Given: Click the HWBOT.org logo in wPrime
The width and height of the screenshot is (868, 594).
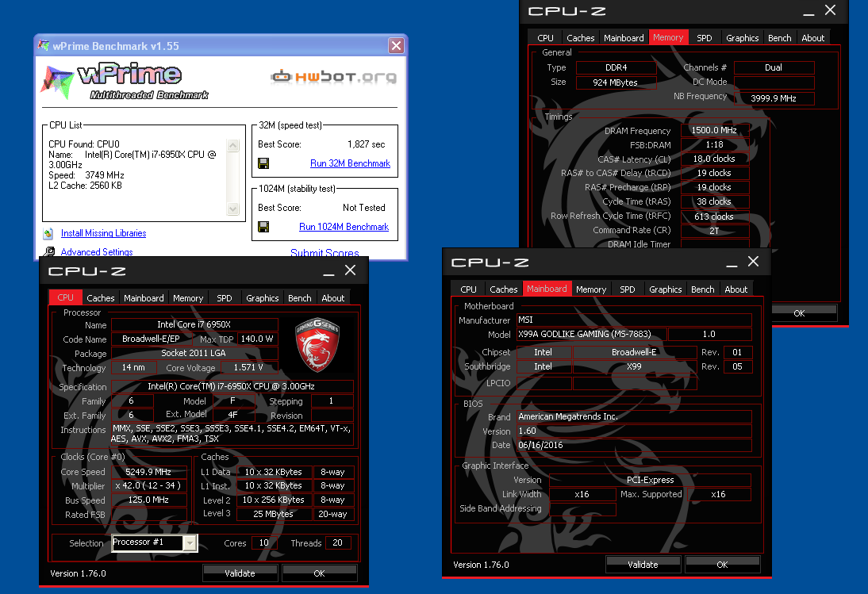Looking at the screenshot, I should [334, 76].
